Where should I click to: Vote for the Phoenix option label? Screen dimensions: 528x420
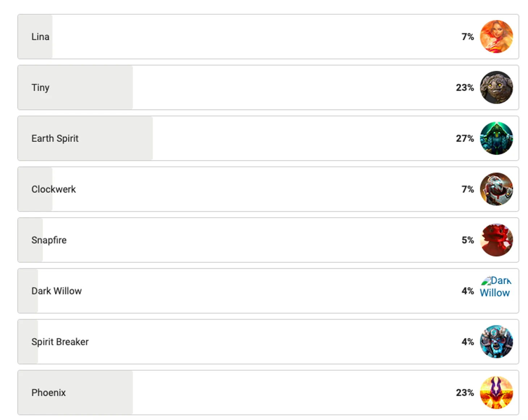coord(48,393)
